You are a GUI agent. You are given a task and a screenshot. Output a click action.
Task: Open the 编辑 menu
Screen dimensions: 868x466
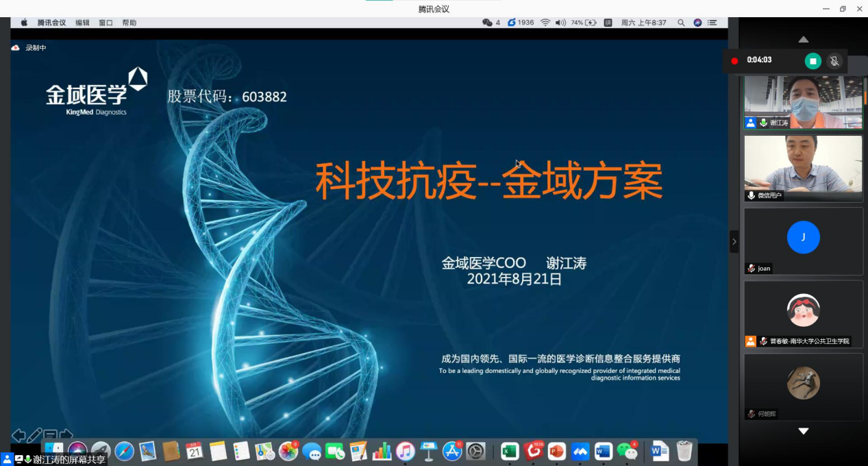[82, 23]
